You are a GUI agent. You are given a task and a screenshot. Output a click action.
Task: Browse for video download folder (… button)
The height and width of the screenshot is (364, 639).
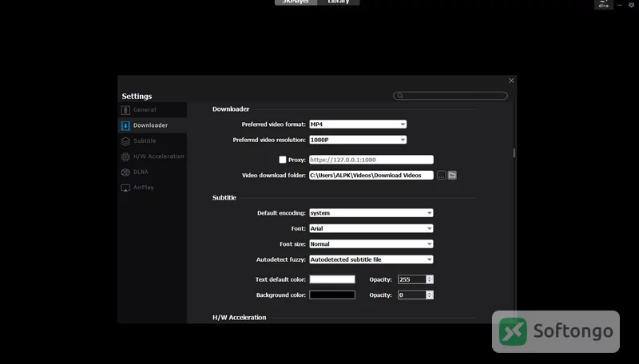[x=442, y=176]
